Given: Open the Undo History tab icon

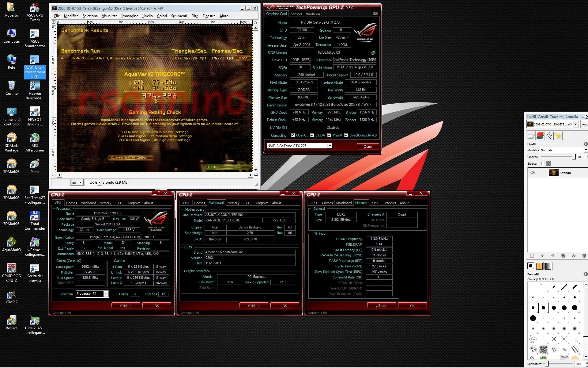Looking at the screenshot, I should pos(558,136).
